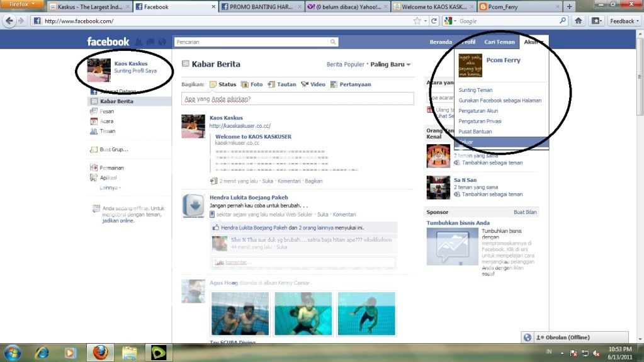The width and height of the screenshot is (644, 362).
Task: Show hidden tray icons arrow
Action: [562, 353]
